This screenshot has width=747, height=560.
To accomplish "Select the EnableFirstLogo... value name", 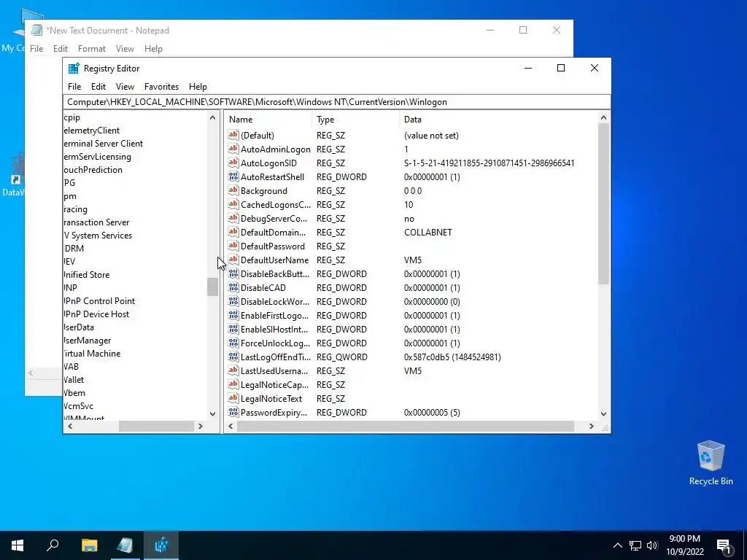I will (274, 315).
